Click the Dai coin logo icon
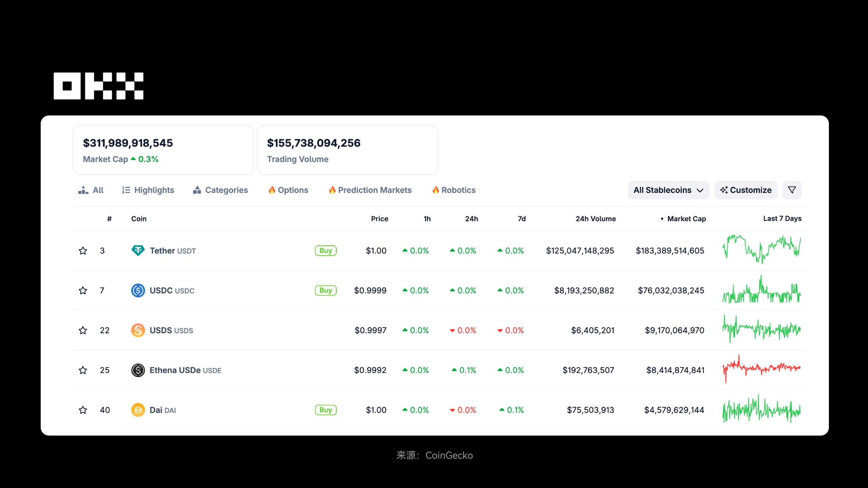The width and height of the screenshot is (868, 488). [138, 410]
